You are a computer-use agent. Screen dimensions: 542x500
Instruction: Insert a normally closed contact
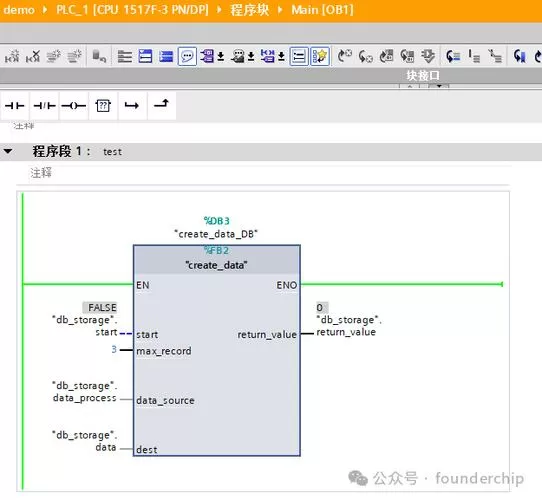(45, 105)
